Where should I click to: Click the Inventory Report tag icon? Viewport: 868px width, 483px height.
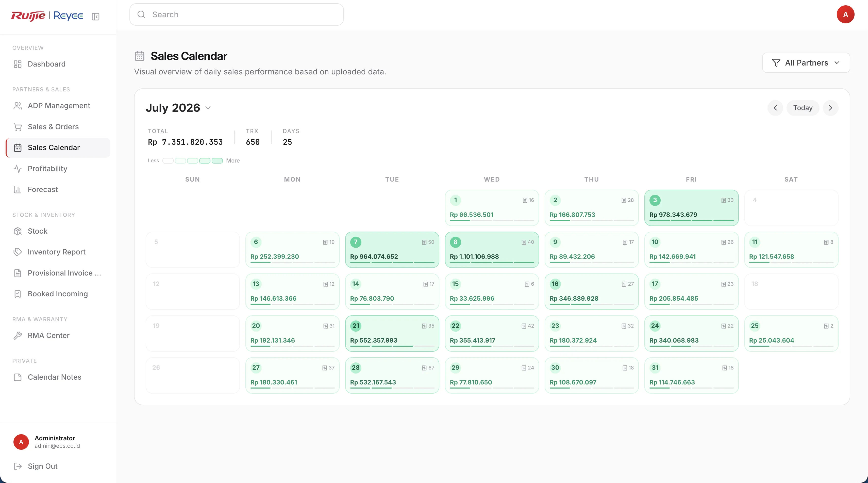18,252
